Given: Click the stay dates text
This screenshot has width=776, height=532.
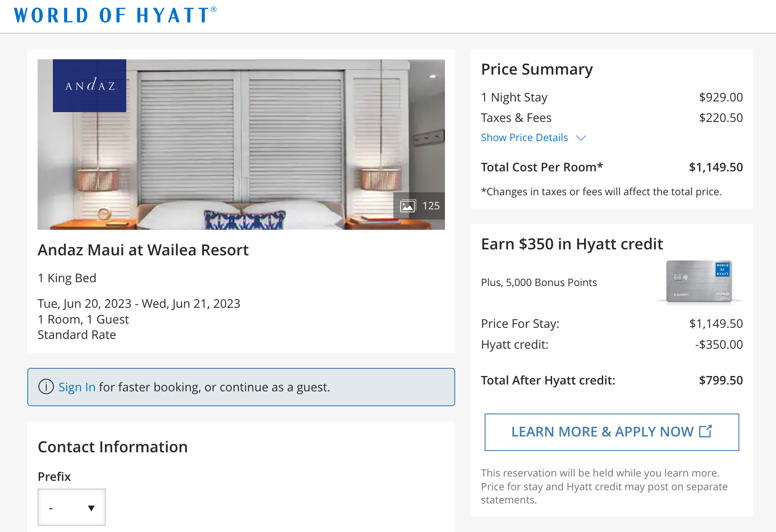Looking at the screenshot, I should point(139,304).
